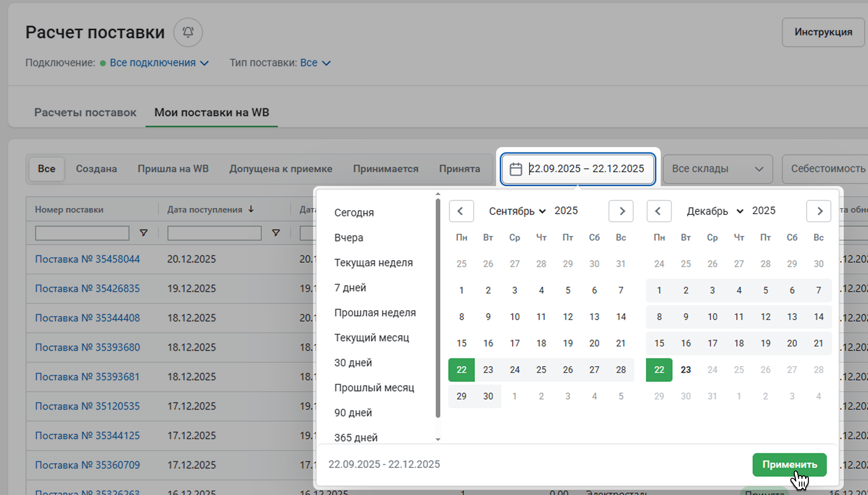Image resolution: width=868 pixels, height=495 pixels.
Task: Click next arrow on December calendar
Action: (x=818, y=211)
